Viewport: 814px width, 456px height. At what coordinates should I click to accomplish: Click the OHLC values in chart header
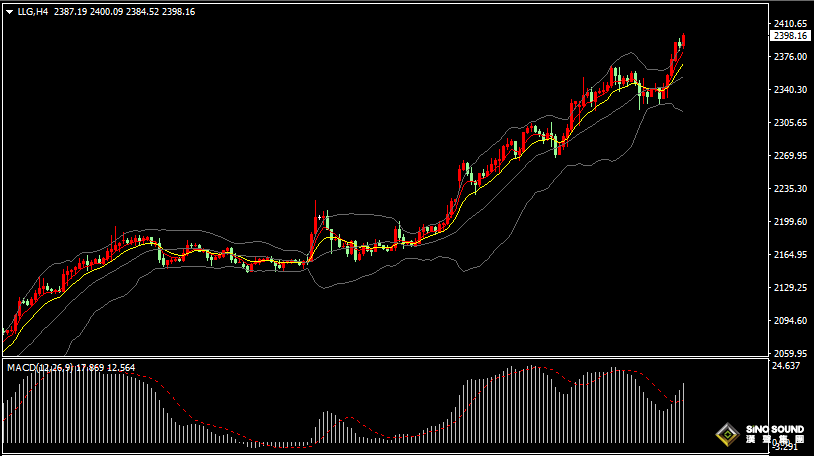[x=124, y=12]
